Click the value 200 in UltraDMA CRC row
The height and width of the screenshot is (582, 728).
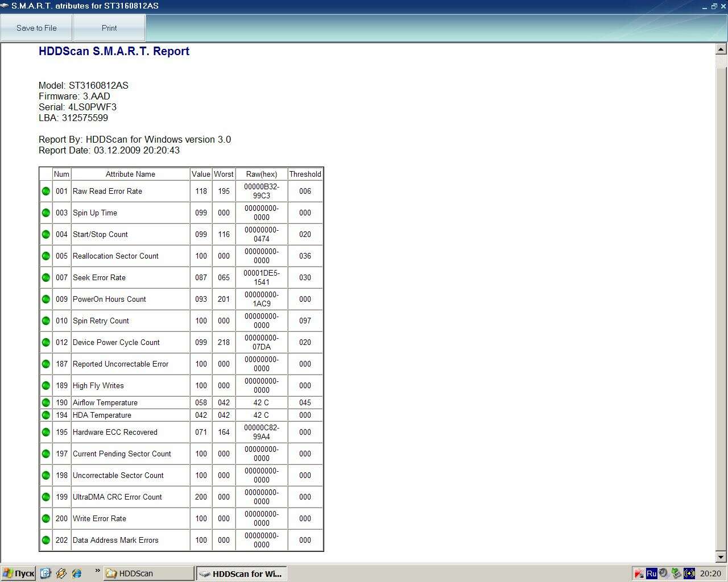(x=201, y=497)
